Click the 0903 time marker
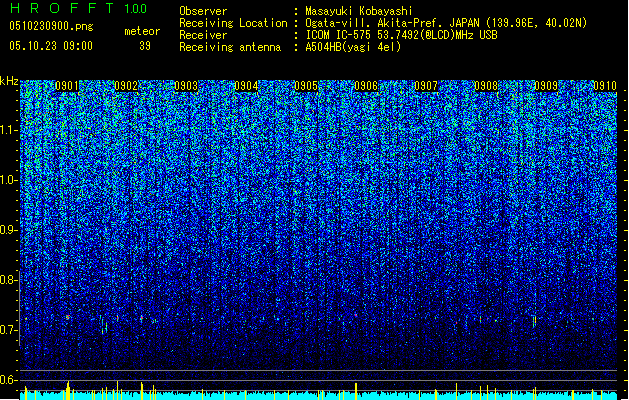Image resolution: width=629 pixels, height=400 pixels. tap(186, 86)
